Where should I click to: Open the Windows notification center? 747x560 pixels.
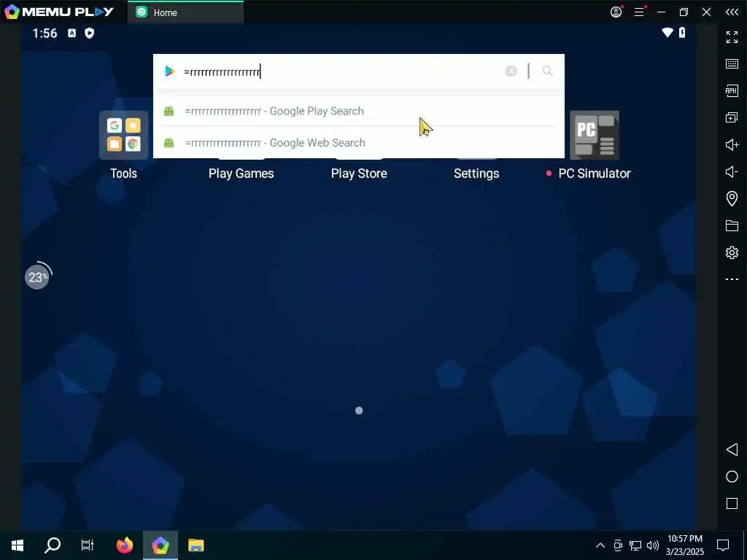click(723, 545)
